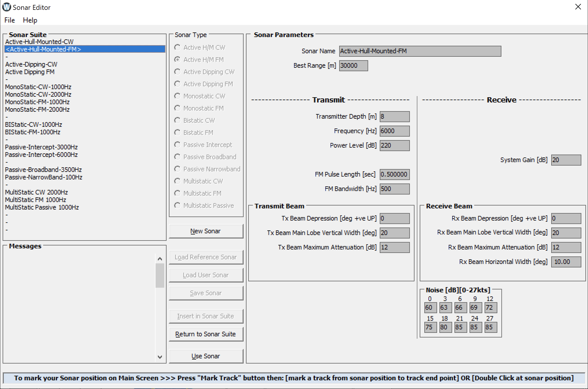Select the Active H/M FM radio button
The height and width of the screenshot is (389, 588).
tap(177, 59)
